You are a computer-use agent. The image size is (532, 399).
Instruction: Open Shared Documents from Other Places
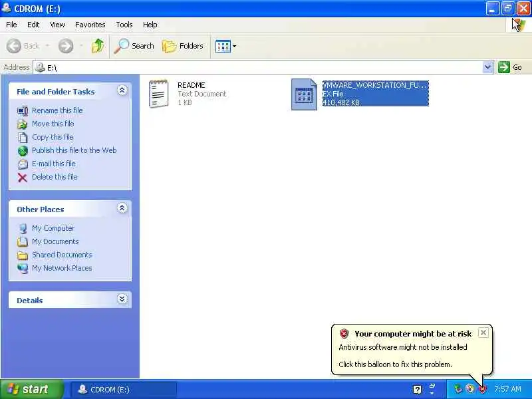(x=62, y=255)
